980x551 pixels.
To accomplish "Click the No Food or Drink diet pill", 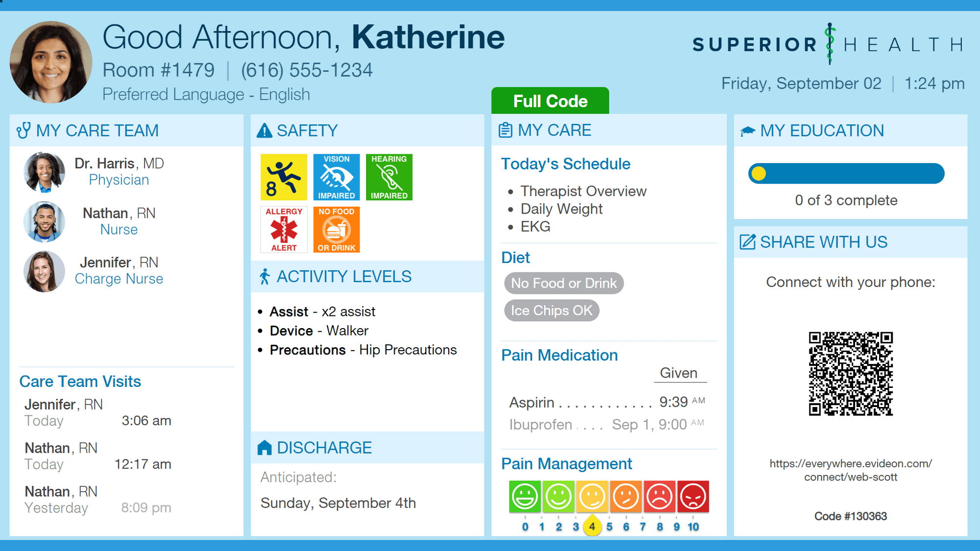I will pyautogui.click(x=563, y=283).
